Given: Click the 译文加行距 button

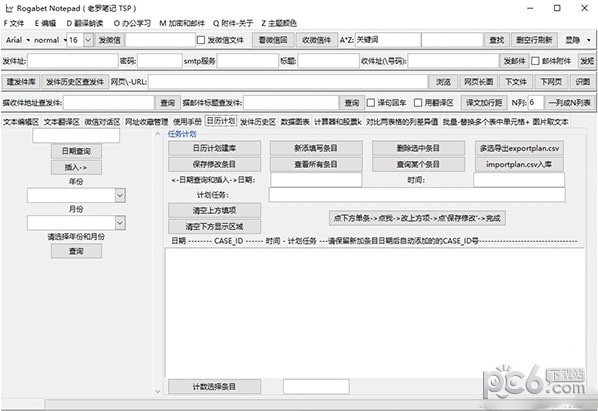Looking at the screenshot, I should coord(484,103).
